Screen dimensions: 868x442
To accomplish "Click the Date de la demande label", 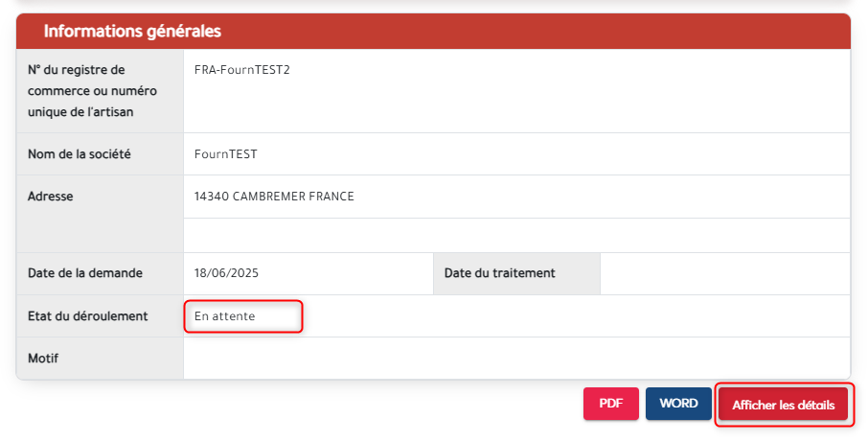I will (x=85, y=273).
